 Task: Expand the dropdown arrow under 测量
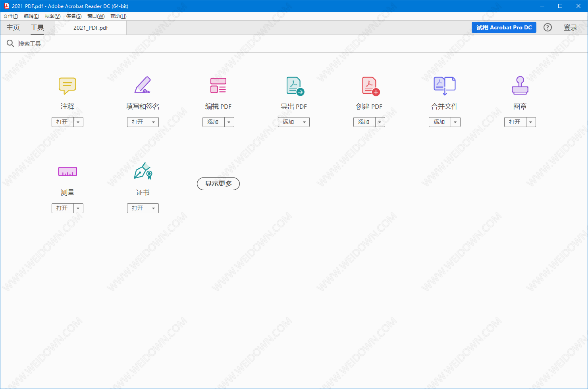click(x=78, y=208)
